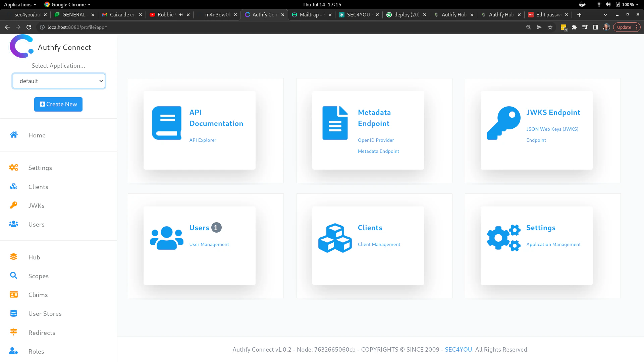Expand the Applications menu in top bar
This screenshot has width=644, height=362.
coord(18,4)
